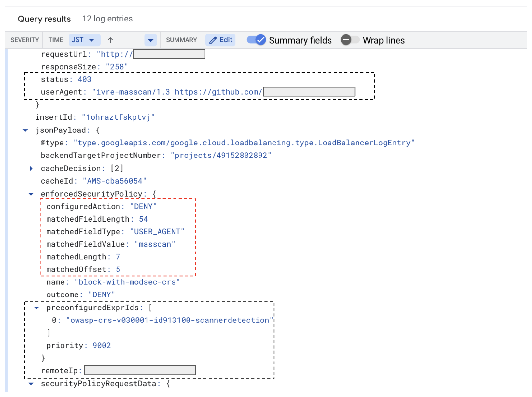Screen dimensions: 532x397
Task: Select the owasp-crs scannerdetection expression ID
Action: pos(170,321)
